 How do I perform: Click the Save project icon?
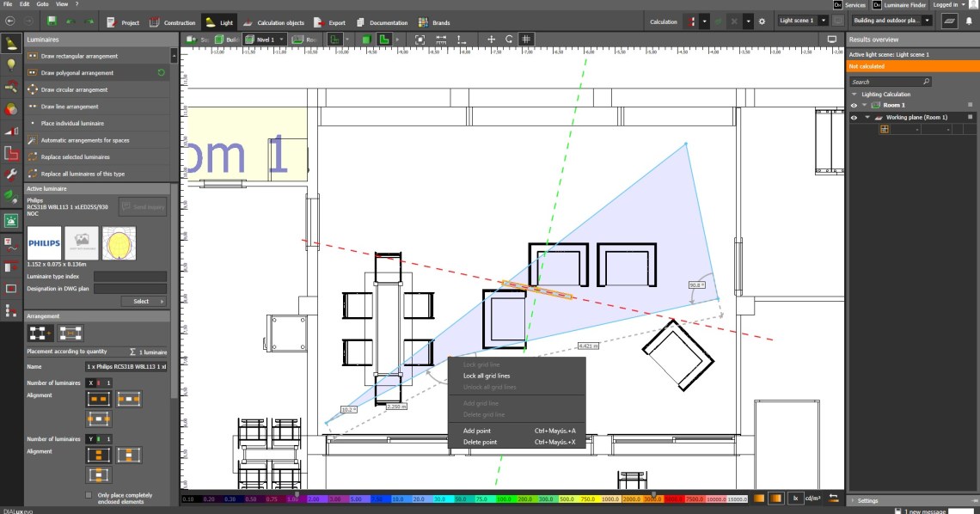point(52,21)
